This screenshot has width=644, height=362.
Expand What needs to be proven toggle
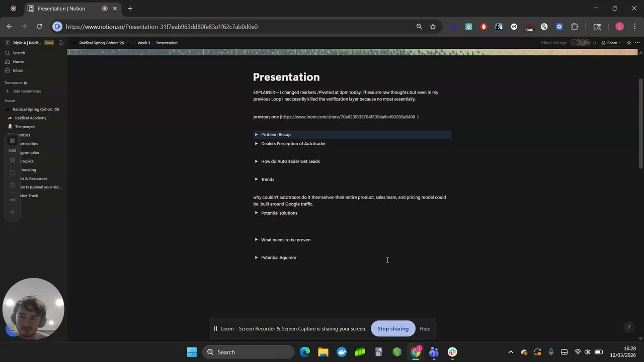click(x=256, y=240)
